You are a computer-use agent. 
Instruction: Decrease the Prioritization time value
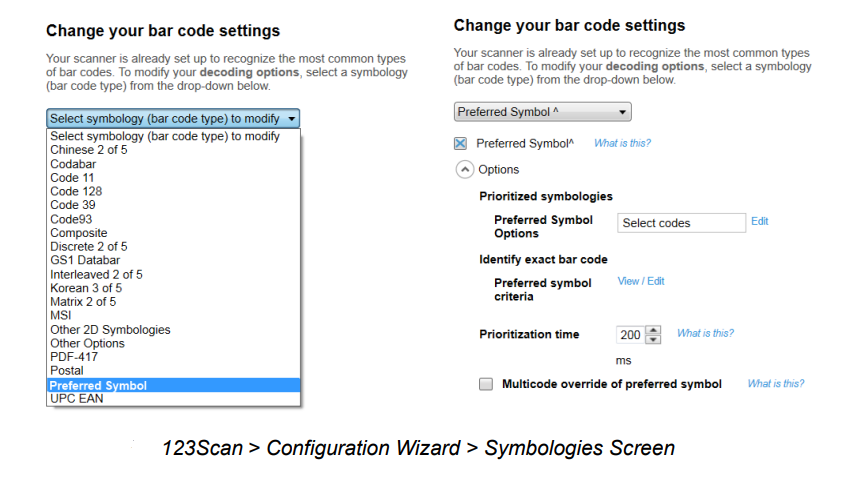[x=654, y=339]
